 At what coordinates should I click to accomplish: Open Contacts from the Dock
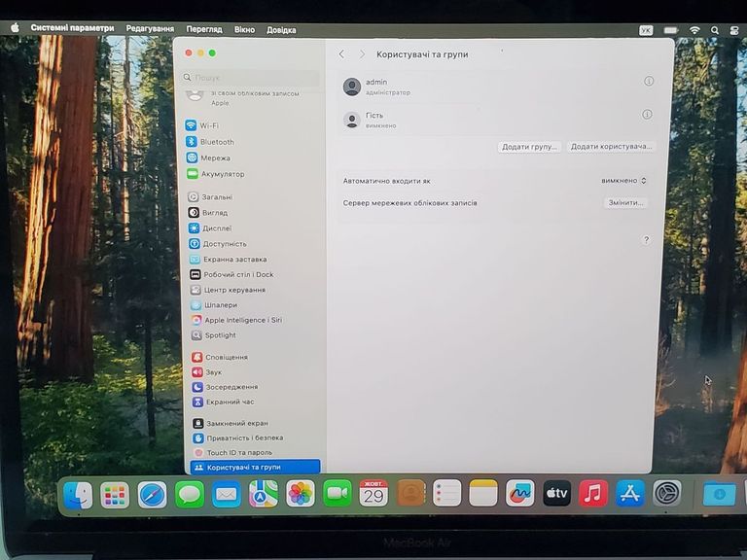point(410,493)
